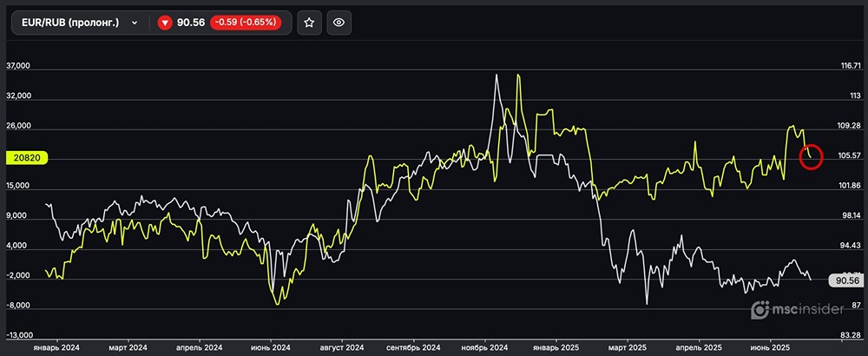The width and height of the screenshot is (868, 356).
Task: Click the 83.28 right axis price label
Action: point(850,335)
